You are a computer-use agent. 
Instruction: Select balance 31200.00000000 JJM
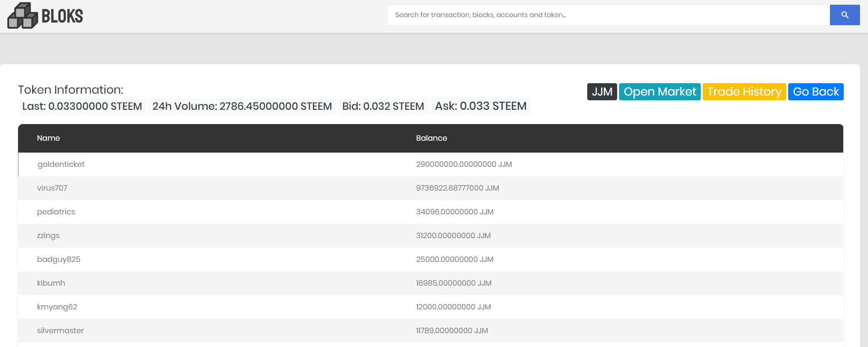coord(453,236)
